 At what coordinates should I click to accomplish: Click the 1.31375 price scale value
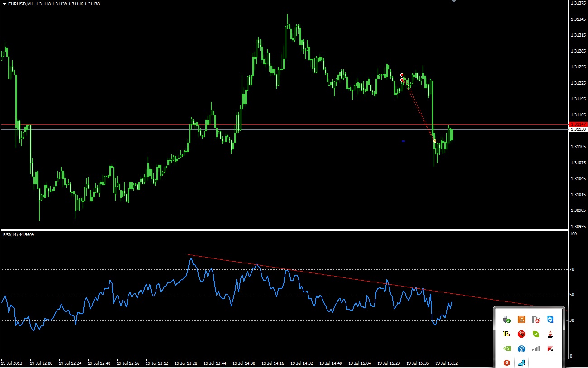tap(579, 3)
